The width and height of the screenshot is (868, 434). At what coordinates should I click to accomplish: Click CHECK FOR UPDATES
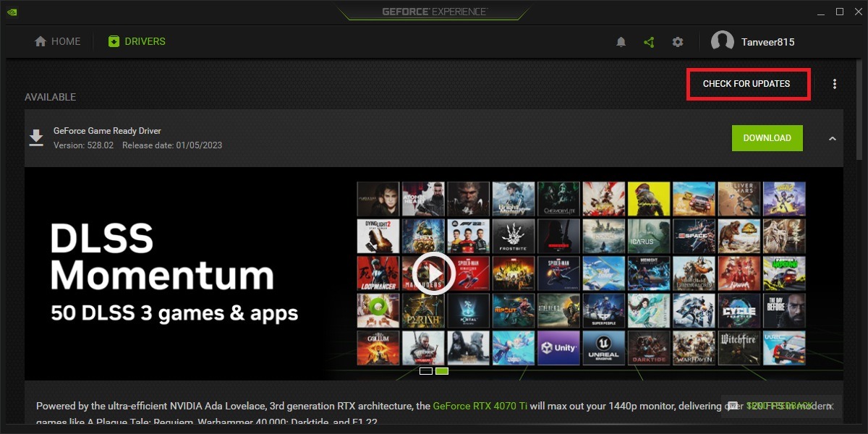pos(749,84)
